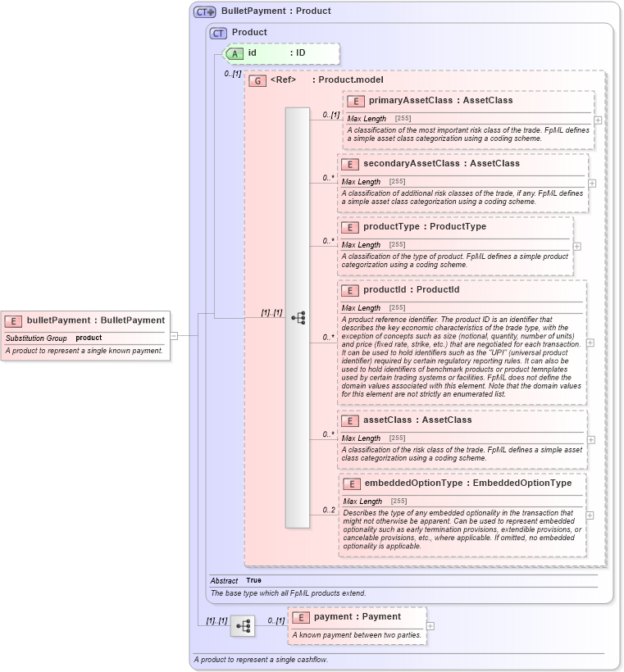Click the G group icon of Product.model
Image resolution: width=624 pixels, height=672 pixels.
click(257, 80)
